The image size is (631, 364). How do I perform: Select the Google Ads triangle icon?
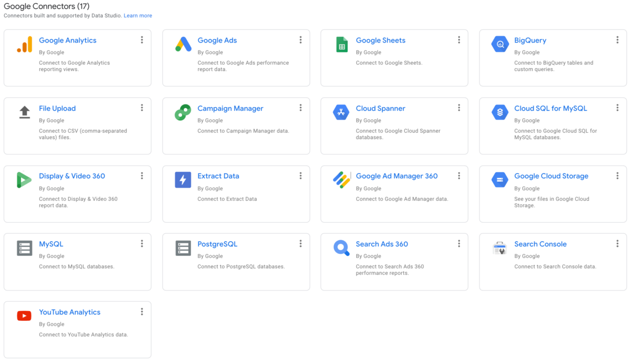coord(183,45)
